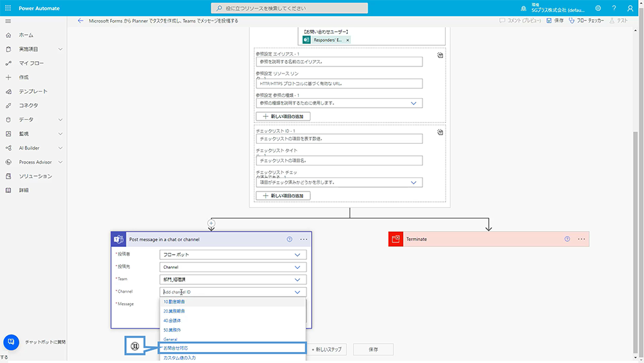The height and width of the screenshot is (363, 644).
Task: Focus the resource search box
Action: (x=290, y=8)
